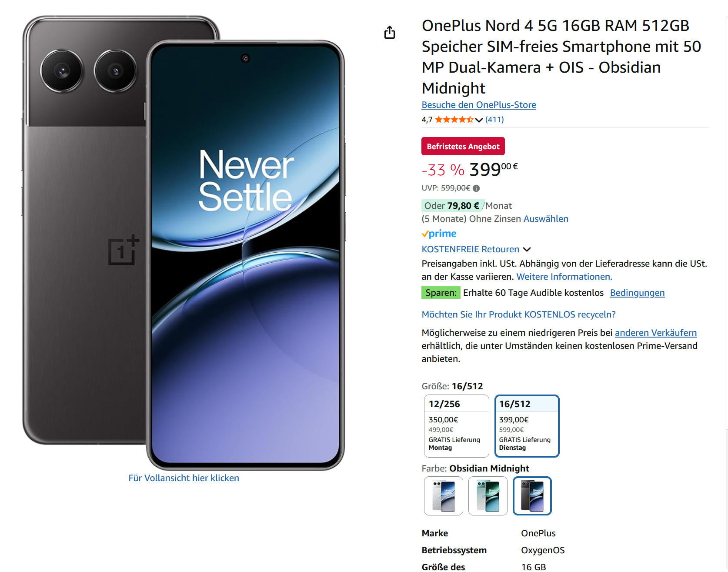Click the Prime logo badge
Image resolution: width=728 pixels, height=572 pixels.
coord(439,234)
